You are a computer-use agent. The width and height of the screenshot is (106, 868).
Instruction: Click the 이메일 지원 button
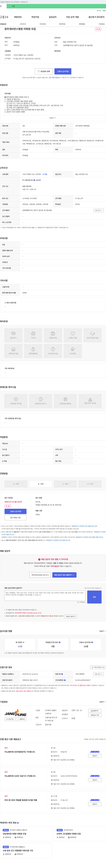coord(15,518)
